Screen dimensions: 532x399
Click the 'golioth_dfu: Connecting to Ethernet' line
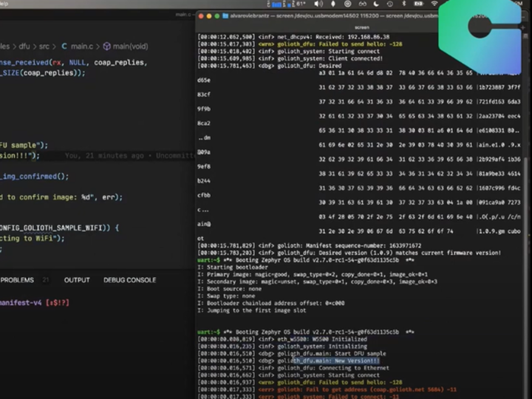point(293,368)
